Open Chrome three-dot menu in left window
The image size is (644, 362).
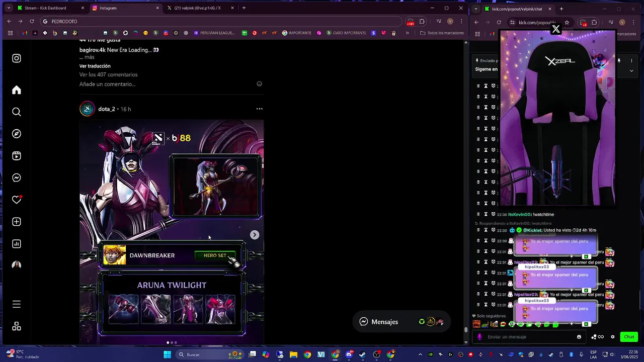(x=461, y=22)
